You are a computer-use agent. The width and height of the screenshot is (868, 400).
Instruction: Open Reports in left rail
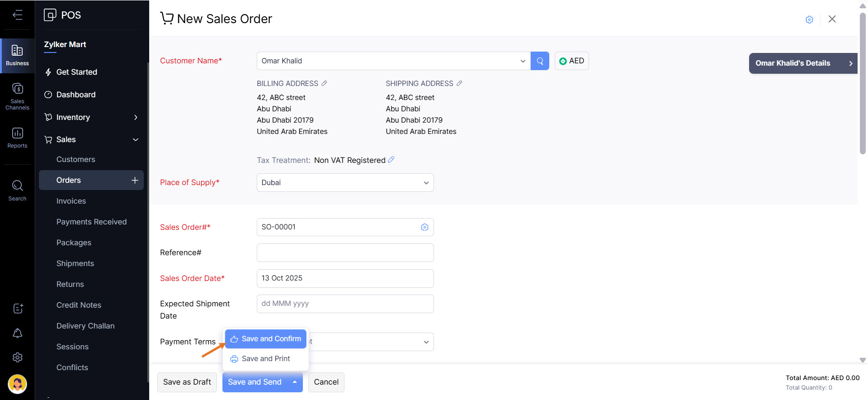[x=17, y=138]
